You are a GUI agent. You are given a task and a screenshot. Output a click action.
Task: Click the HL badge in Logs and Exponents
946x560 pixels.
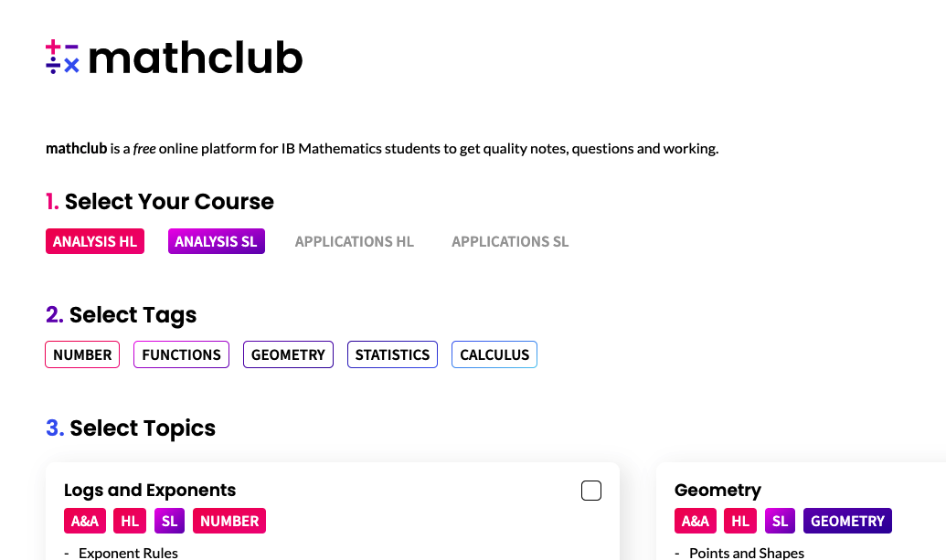(130, 521)
